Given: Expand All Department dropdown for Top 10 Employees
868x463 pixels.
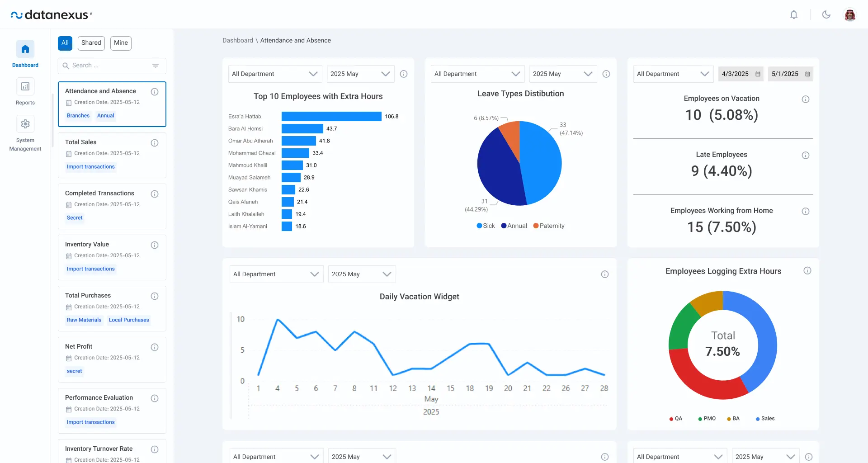Looking at the screenshot, I should click(275, 74).
